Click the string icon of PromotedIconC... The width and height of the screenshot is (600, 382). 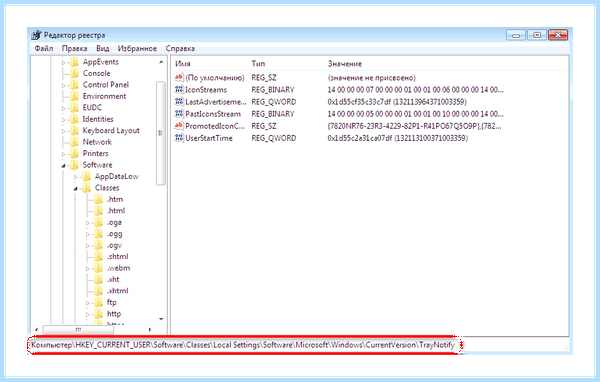tap(179, 126)
